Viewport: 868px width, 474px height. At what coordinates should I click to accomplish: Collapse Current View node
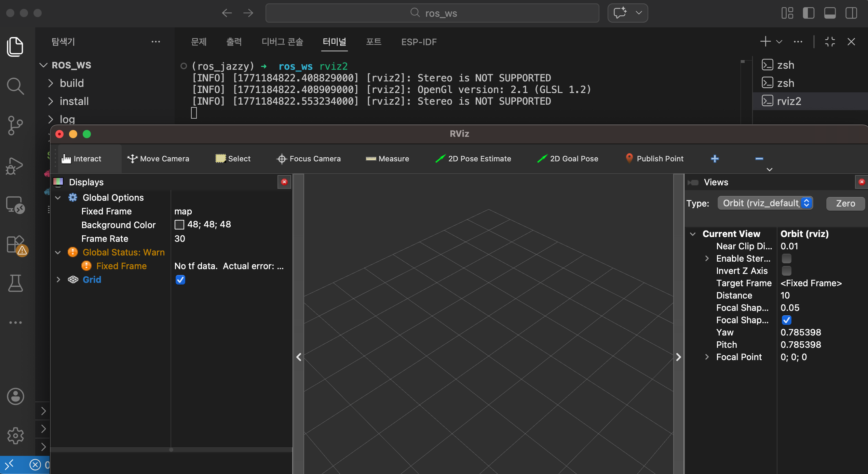[x=693, y=234]
